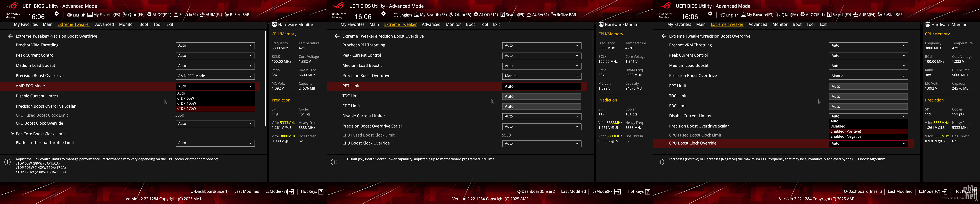Click PPT Limit field in right screenshot
Viewport: 980px width, 204px height.
pos(869,86)
